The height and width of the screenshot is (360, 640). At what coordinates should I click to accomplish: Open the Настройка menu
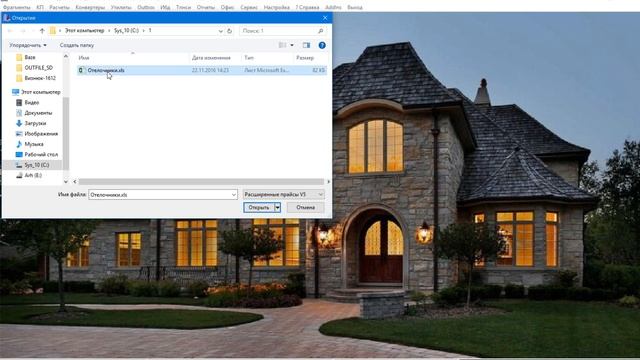[x=276, y=7]
